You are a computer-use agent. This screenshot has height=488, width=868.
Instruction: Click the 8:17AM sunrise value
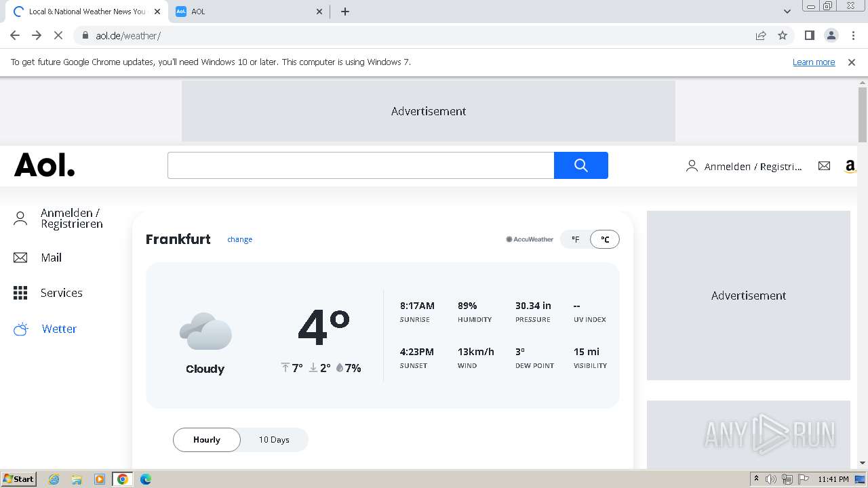tap(417, 306)
